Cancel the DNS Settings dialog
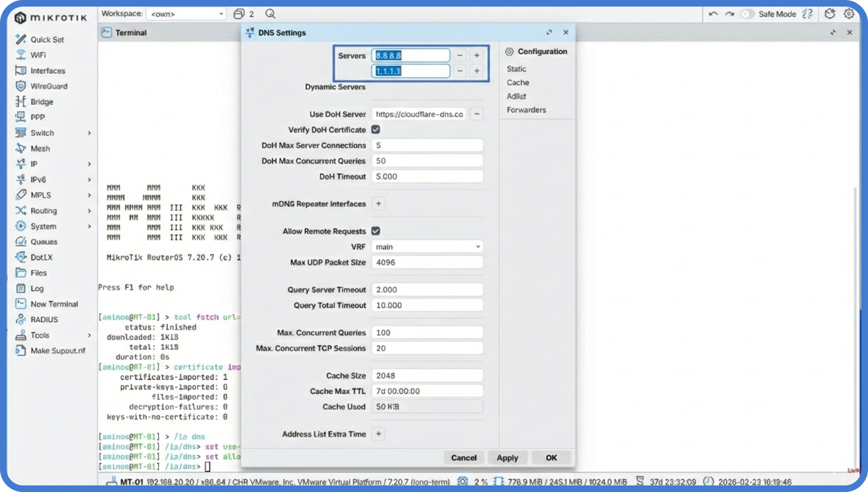868x492 pixels. (464, 457)
